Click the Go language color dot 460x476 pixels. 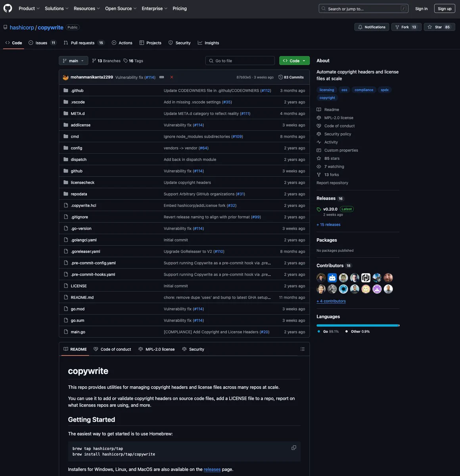pos(319,331)
